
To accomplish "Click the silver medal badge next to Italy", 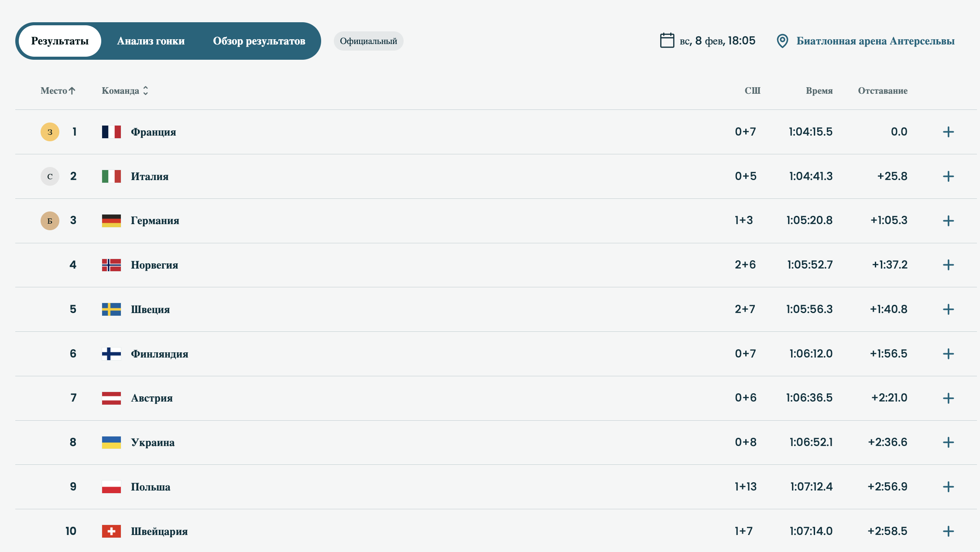I will tap(50, 176).
